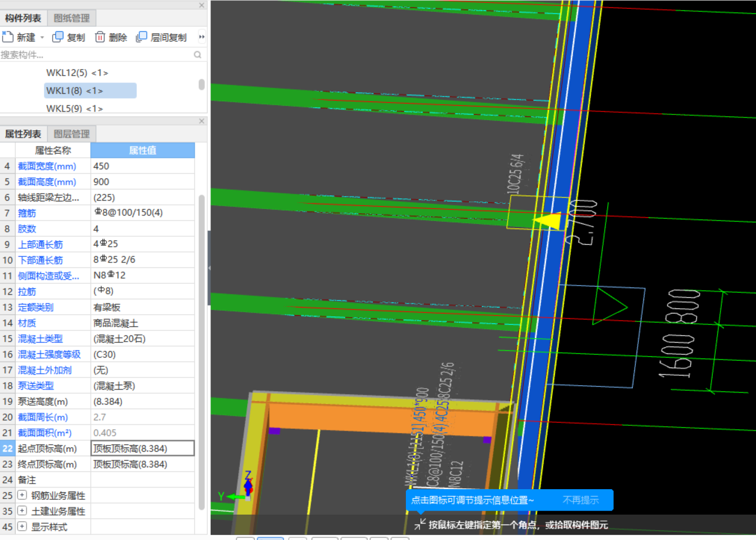Open the 新建 dropdown arrow

click(42, 37)
